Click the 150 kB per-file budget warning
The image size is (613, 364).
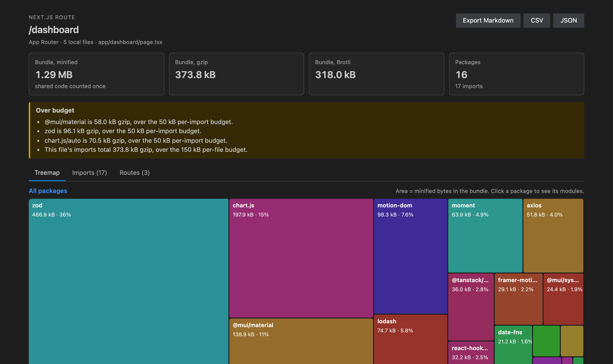point(146,150)
